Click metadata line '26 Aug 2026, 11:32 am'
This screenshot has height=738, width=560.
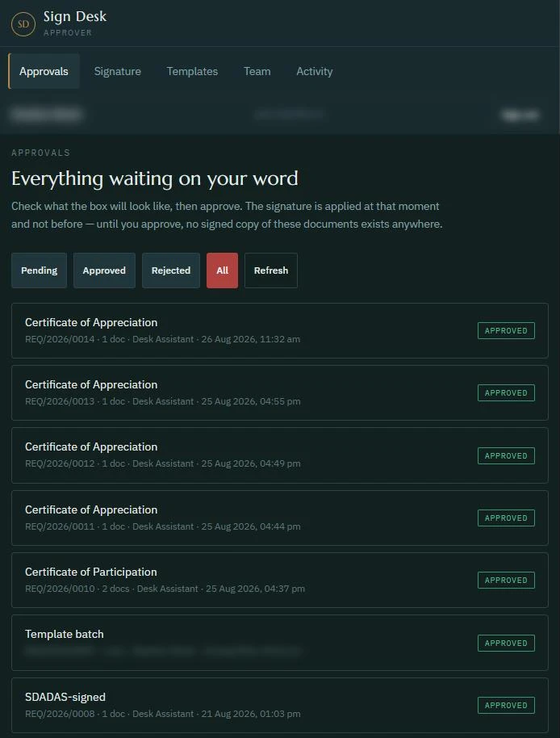click(x=251, y=339)
